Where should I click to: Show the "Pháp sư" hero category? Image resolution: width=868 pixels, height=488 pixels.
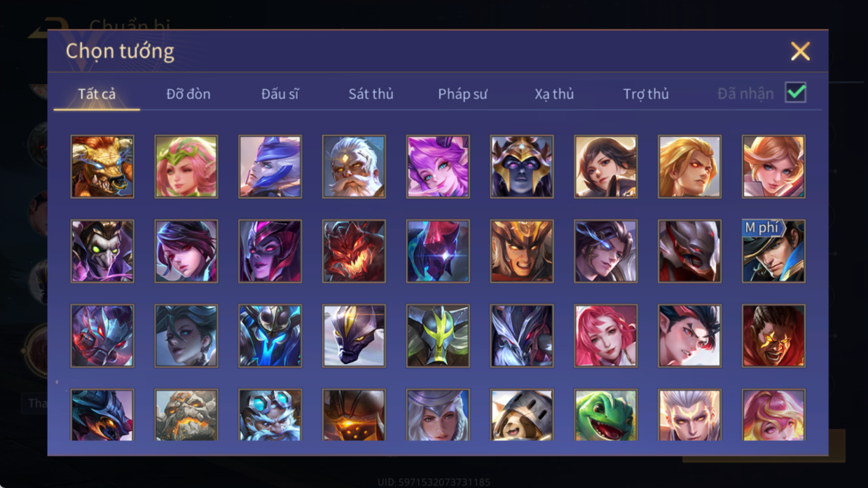click(462, 94)
